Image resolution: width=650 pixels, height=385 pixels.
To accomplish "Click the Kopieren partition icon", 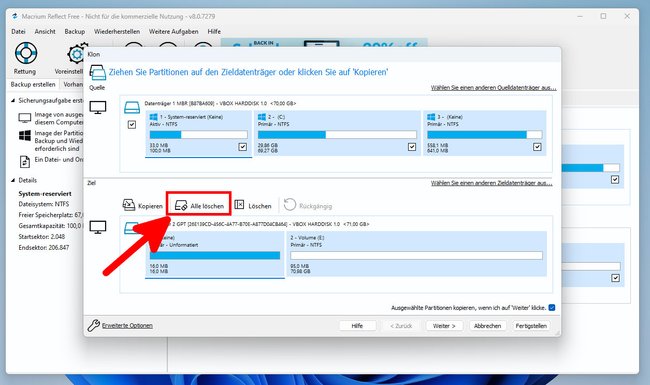I will (x=129, y=205).
